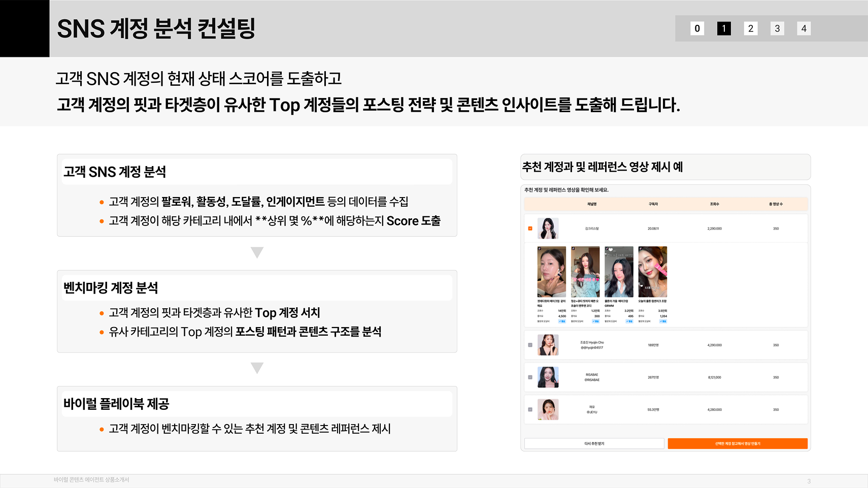Screen dimensions: 868x488
Task: Uncheck the 김크리스탈 account checkbox
Action: (x=530, y=228)
